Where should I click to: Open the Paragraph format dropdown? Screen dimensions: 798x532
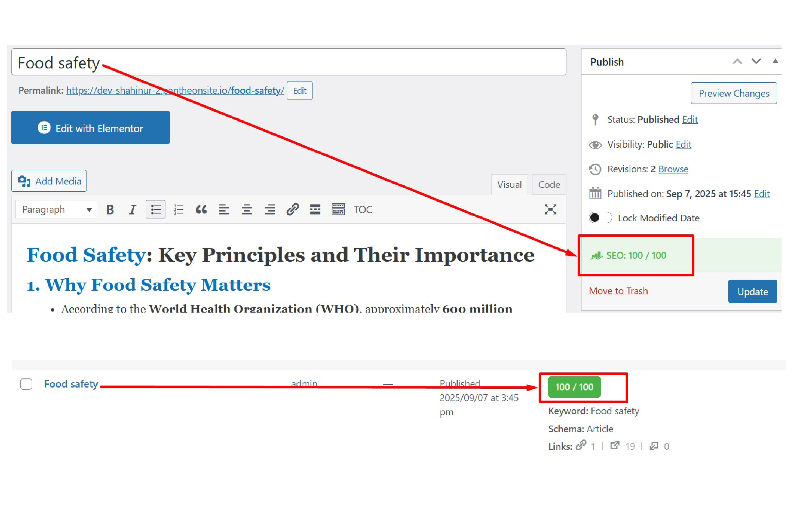point(56,209)
